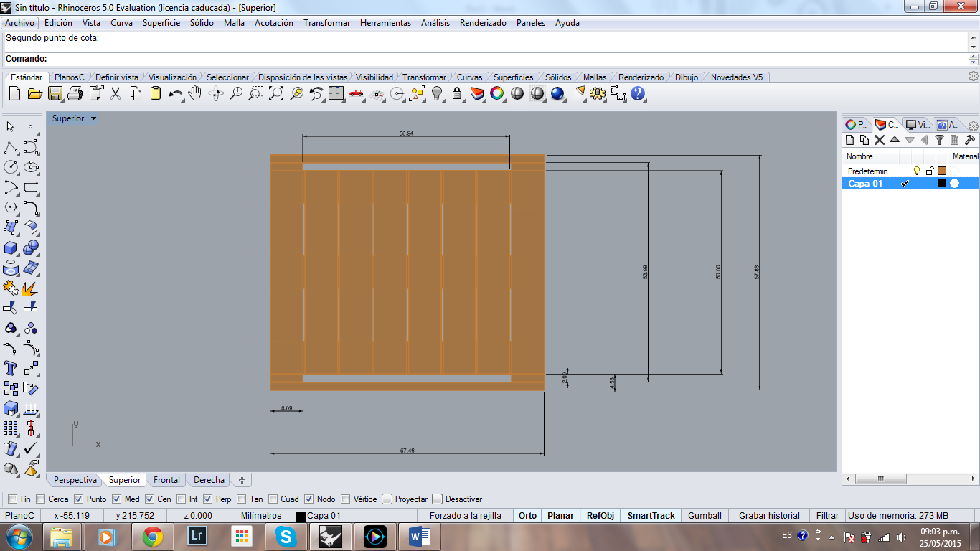Click black color swatch of Capa 01
Screen dimensions: 980x551
942,184
